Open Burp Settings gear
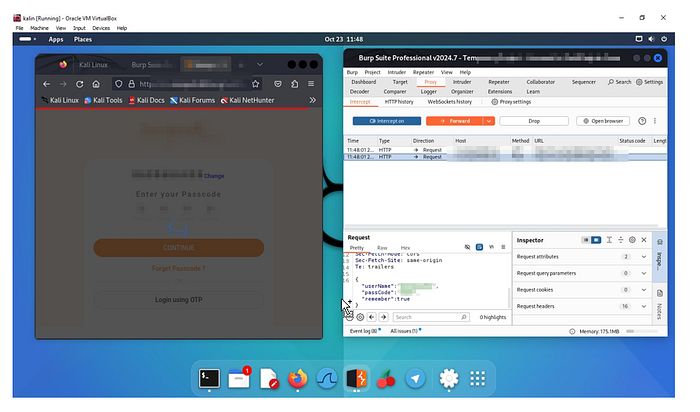The width and height of the screenshot is (700, 412). click(650, 82)
